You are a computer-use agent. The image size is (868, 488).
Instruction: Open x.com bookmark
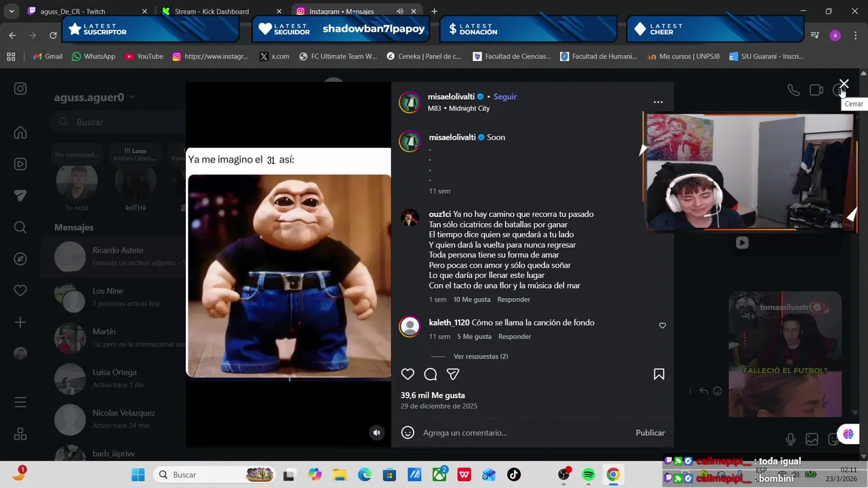[274, 56]
